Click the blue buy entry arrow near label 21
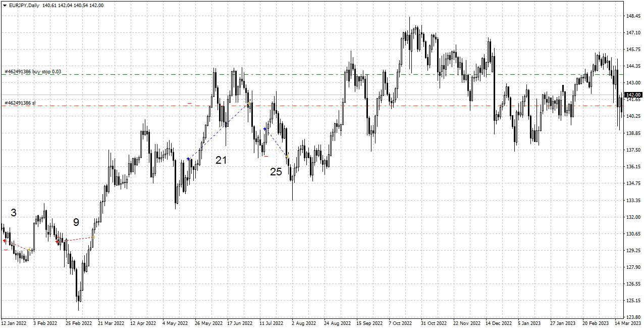The image size is (644, 329). point(188,159)
